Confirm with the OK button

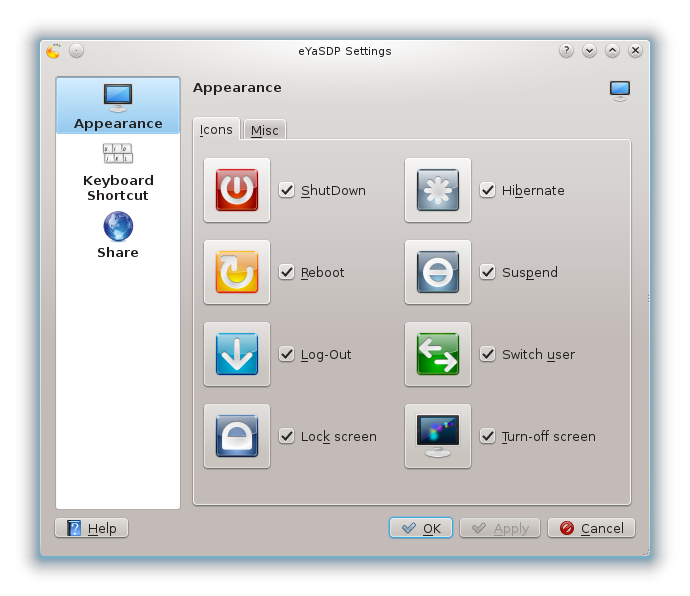[x=421, y=528]
